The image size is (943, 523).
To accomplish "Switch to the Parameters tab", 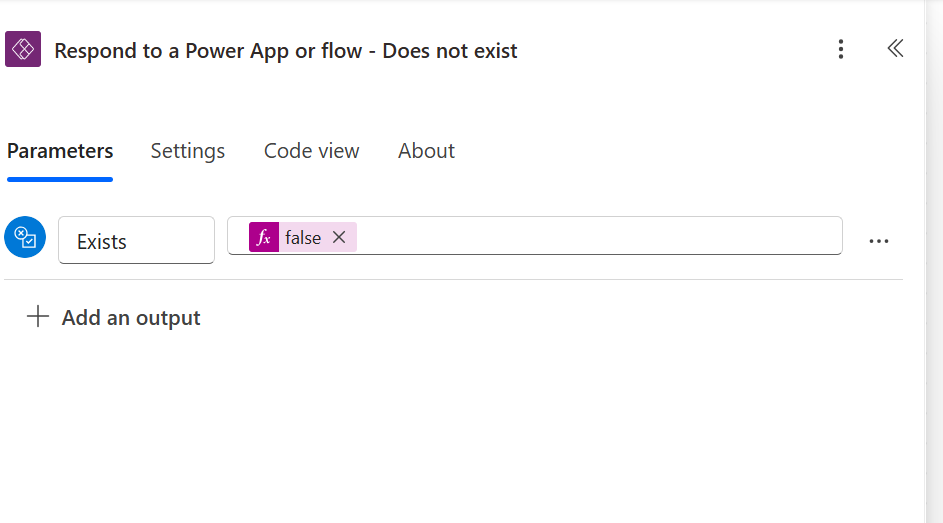I will click(60, 151).
